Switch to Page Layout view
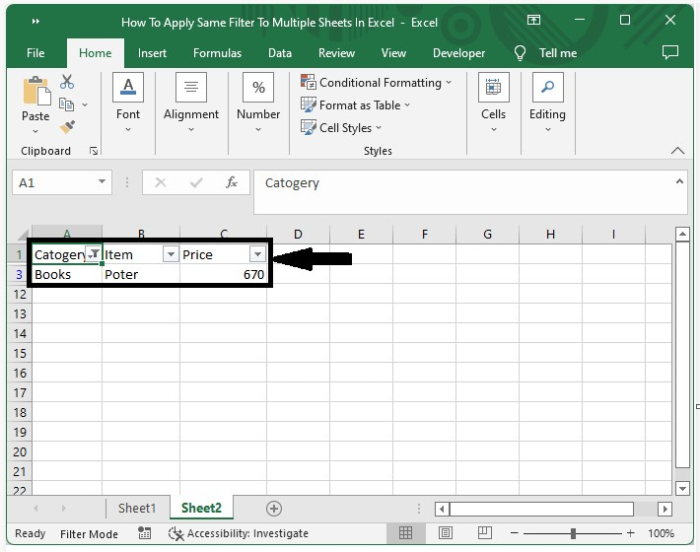 [445, 533]
